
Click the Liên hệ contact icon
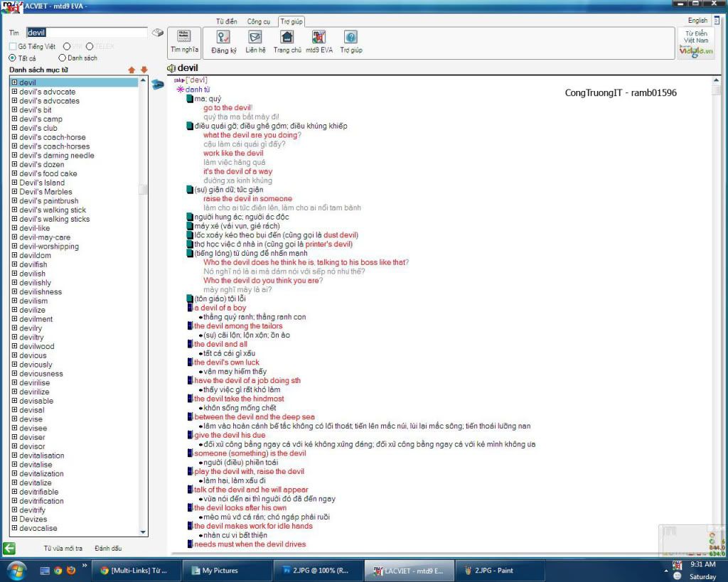[255, 37]
